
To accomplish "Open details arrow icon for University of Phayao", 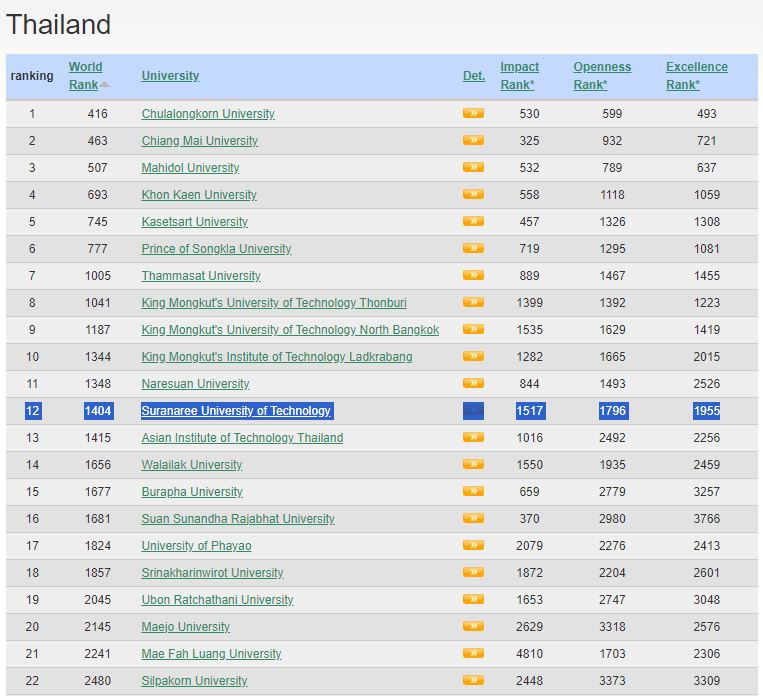I will click(x=473, y=546).
